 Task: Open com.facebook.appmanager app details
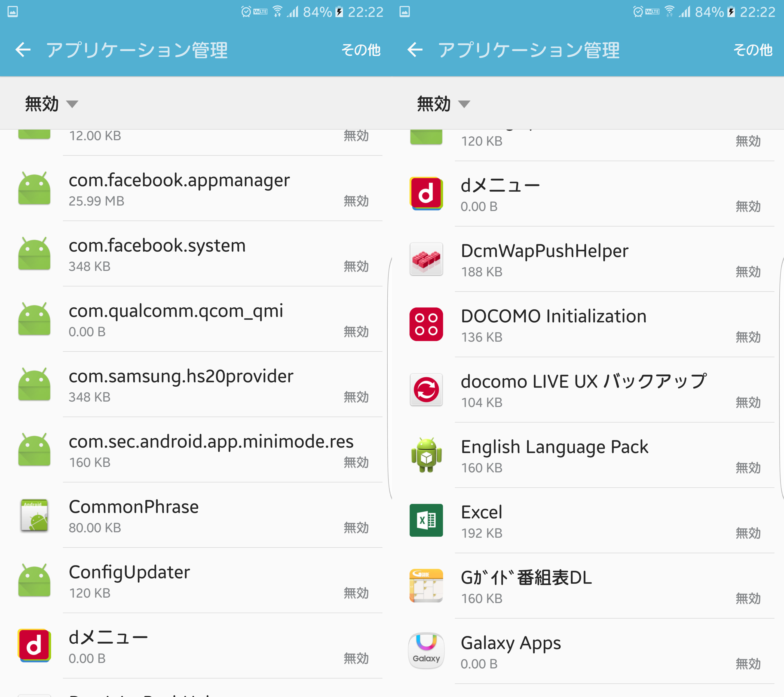196,188
